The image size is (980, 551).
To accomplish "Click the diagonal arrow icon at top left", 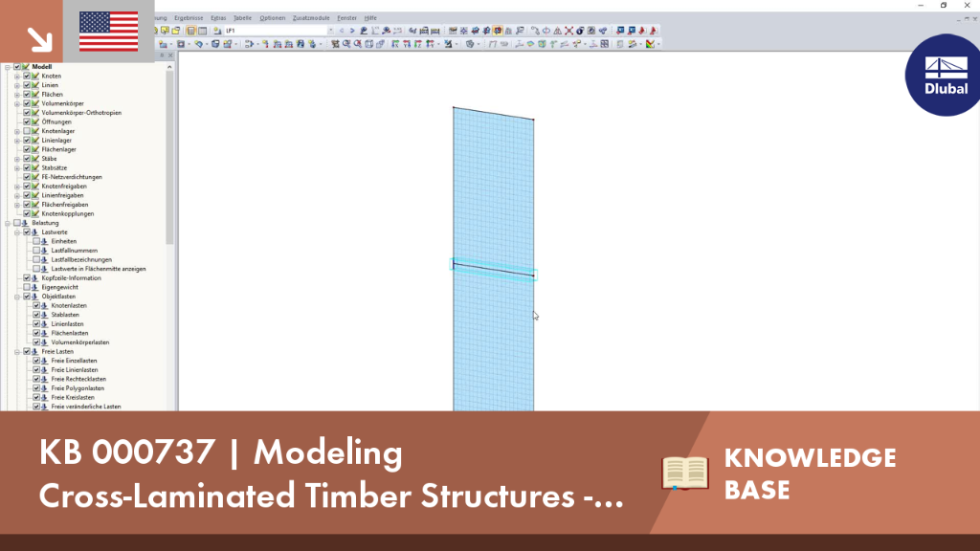I will pyautogui.click(x=39, y=39).
